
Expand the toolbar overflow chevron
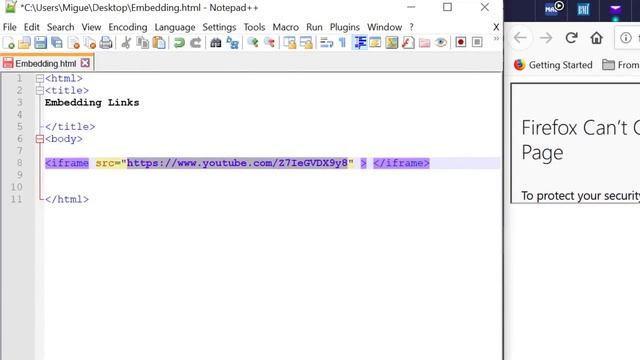496,39
